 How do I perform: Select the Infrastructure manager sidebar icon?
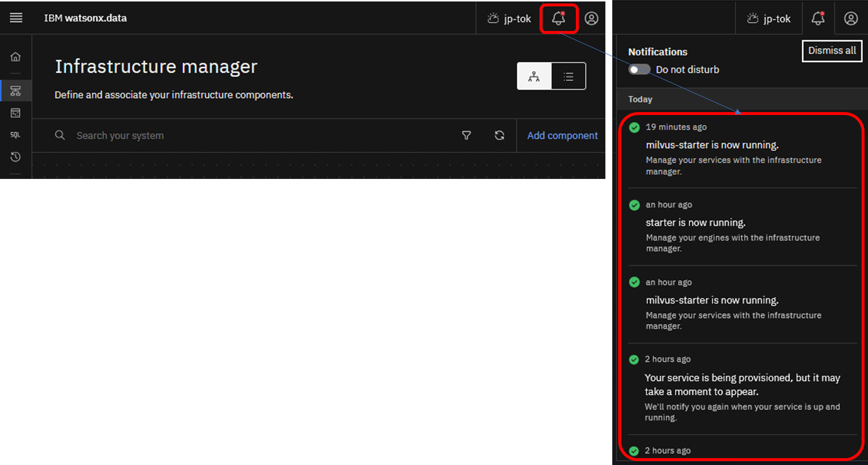click(16, 91)
